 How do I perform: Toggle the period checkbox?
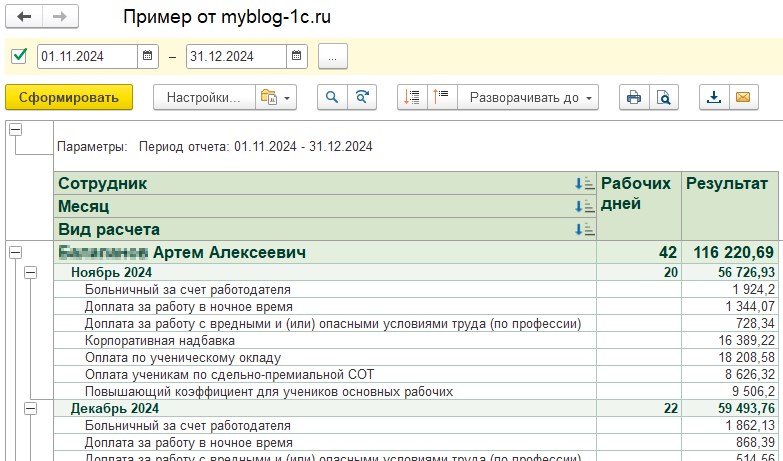(x=19, y=55)
